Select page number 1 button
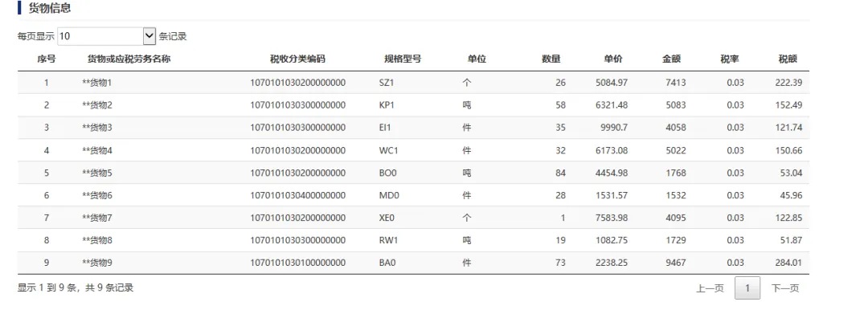 (747, 288)
